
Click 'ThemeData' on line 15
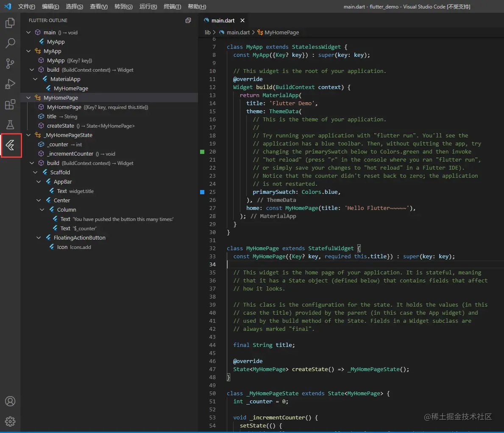(284, 111)
